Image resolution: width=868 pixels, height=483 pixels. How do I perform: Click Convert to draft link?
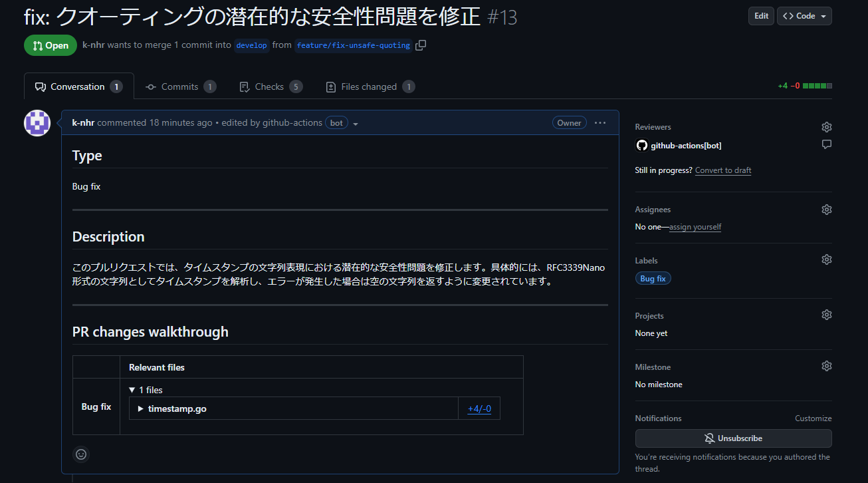point(723,170)
